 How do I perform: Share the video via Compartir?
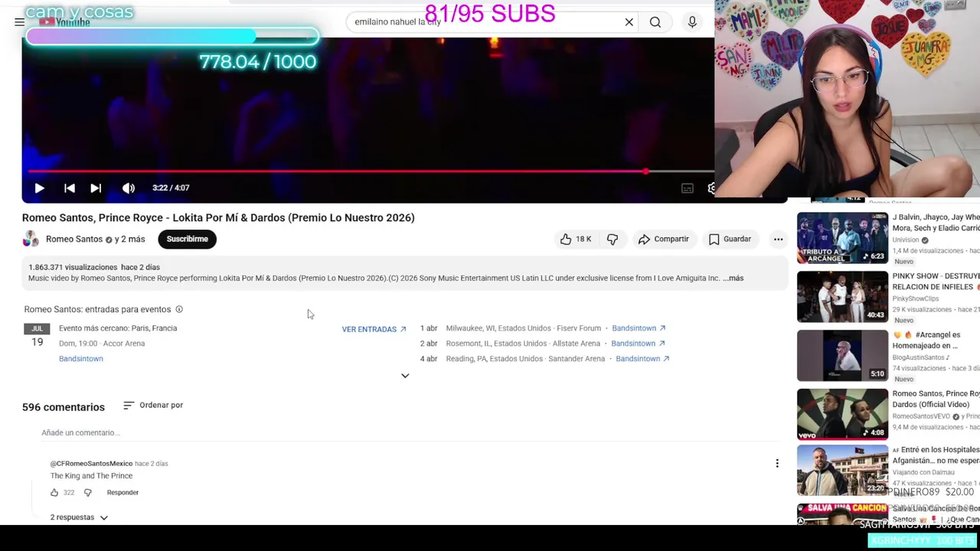pos(663,239)
